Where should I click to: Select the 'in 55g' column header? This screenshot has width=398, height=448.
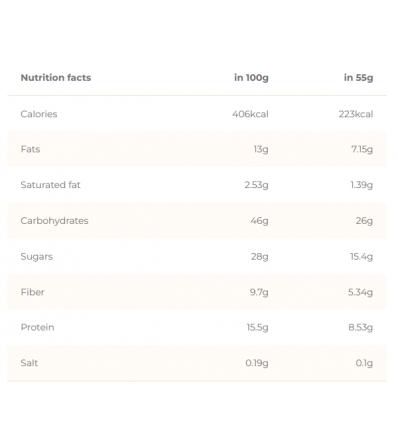(359, 78)
